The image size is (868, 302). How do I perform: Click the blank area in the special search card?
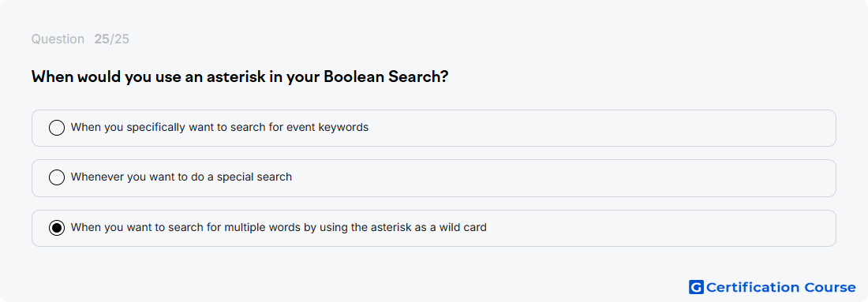[x=565, y=178]
